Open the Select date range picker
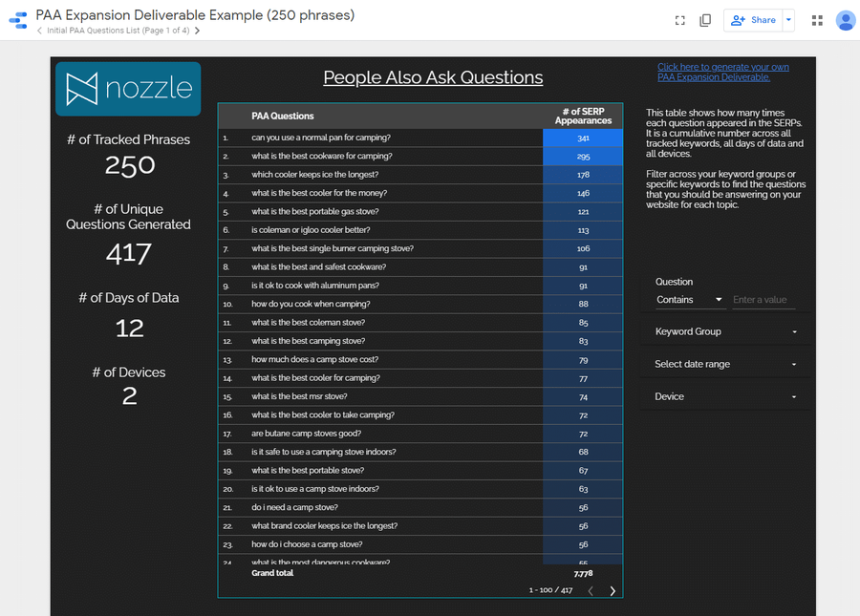Screen dimensions: 860x616 pyautogui.click(x=725, y=364)
